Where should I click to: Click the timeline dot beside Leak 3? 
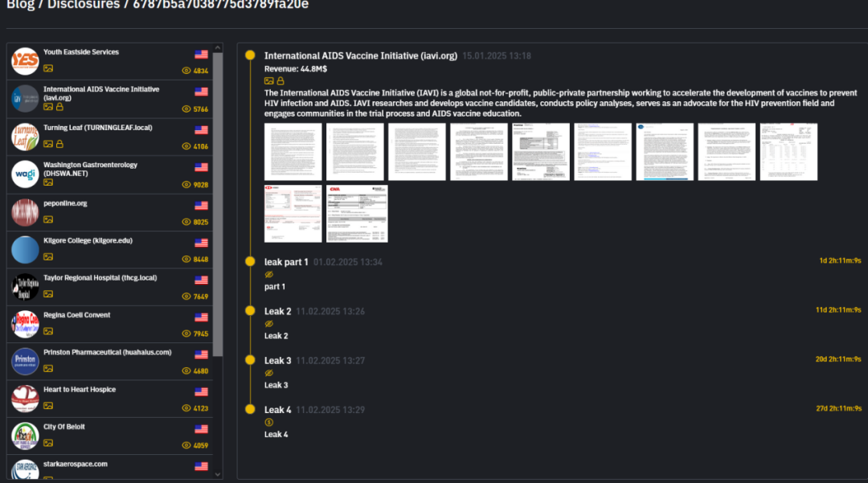coord(250,359)
